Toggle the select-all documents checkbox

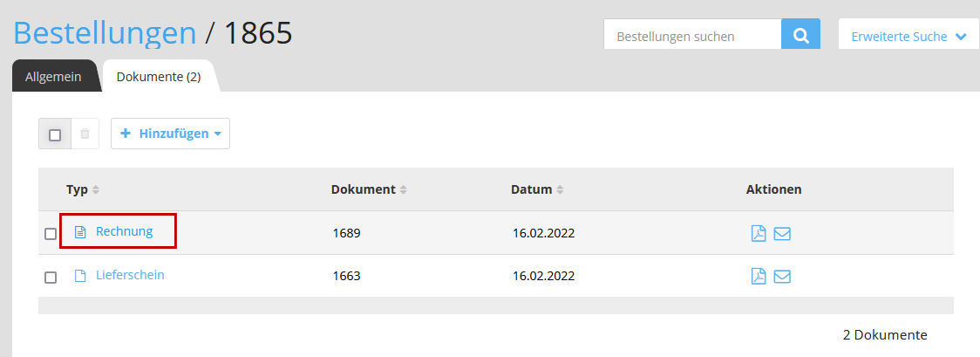click(x=55, y=134)
